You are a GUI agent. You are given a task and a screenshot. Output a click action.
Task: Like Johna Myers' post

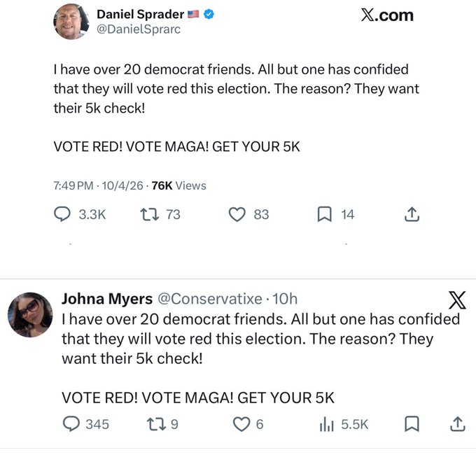pyautogui.click(x=241, y=424)
